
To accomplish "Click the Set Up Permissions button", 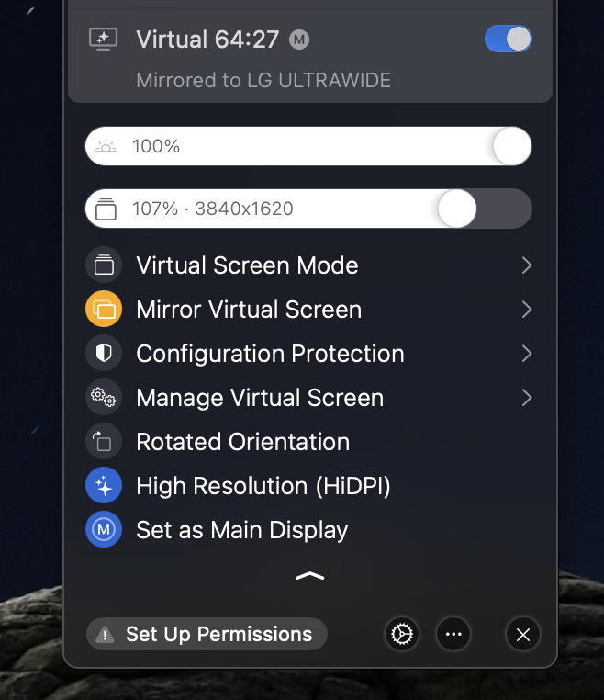I will (218, 635).
